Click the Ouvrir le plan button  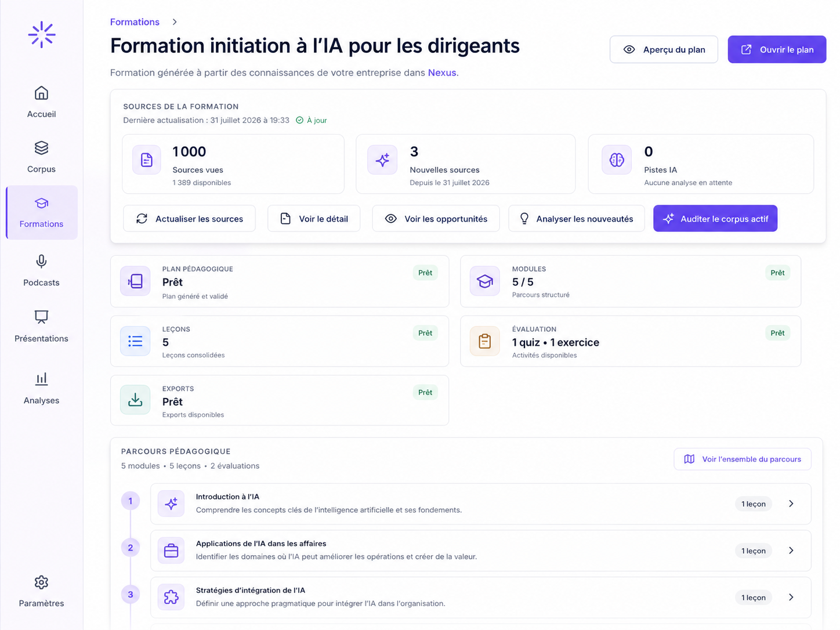[777, 49]
